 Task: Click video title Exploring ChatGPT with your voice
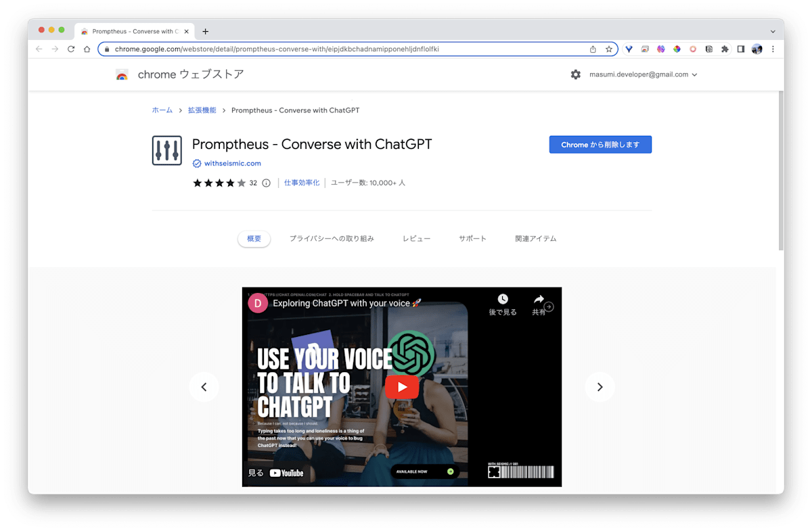346,304
